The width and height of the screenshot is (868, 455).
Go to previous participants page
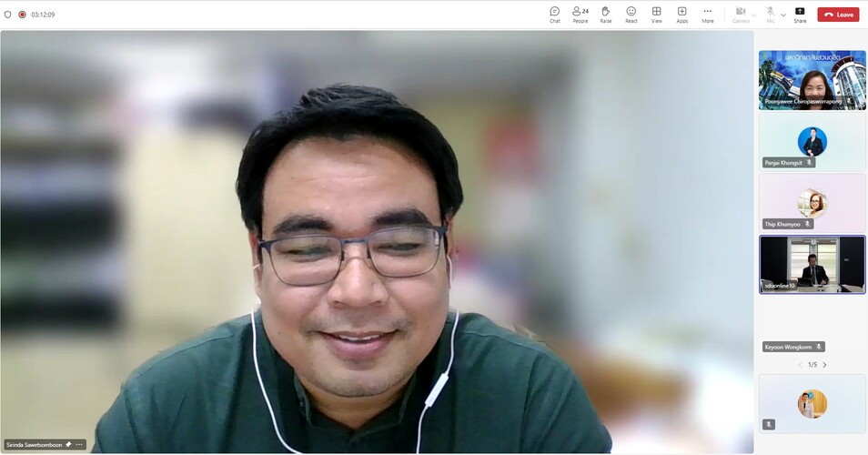(x=801, y=365)
